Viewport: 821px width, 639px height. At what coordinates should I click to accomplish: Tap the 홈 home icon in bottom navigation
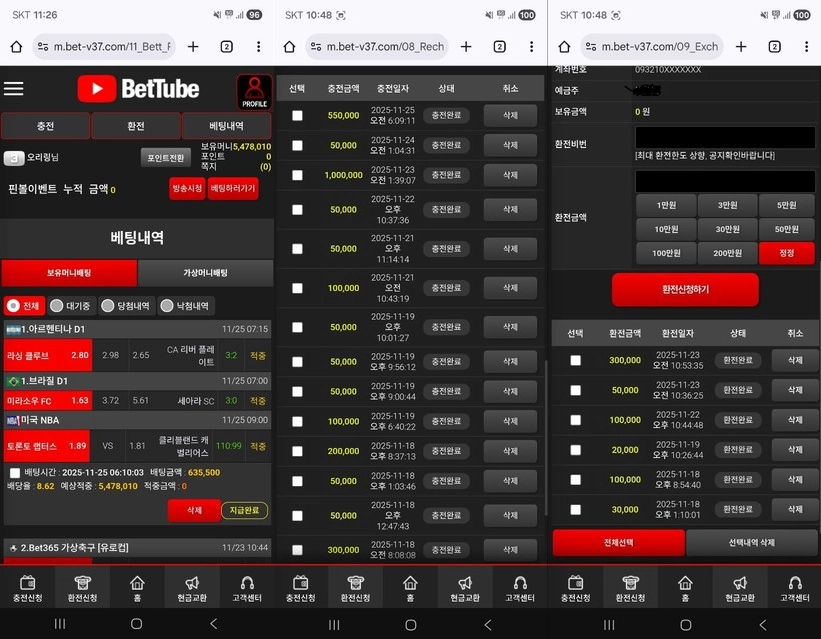click(x=137, y=586)
